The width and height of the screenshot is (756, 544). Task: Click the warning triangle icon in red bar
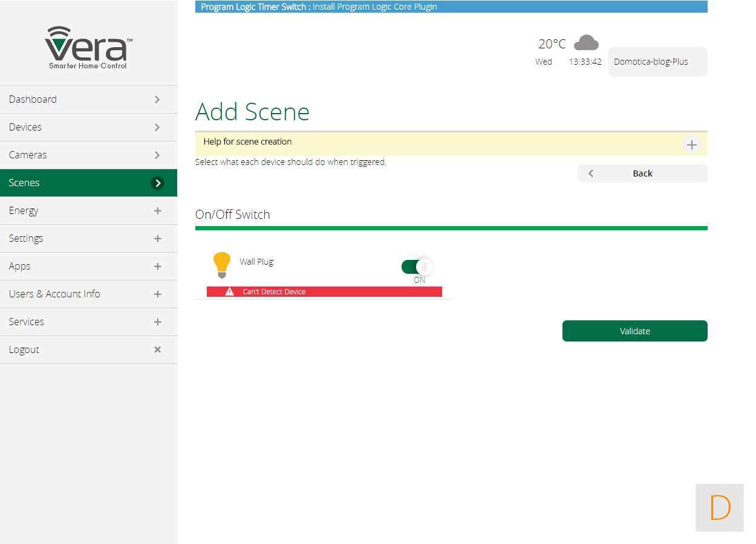tap(229, 292)
